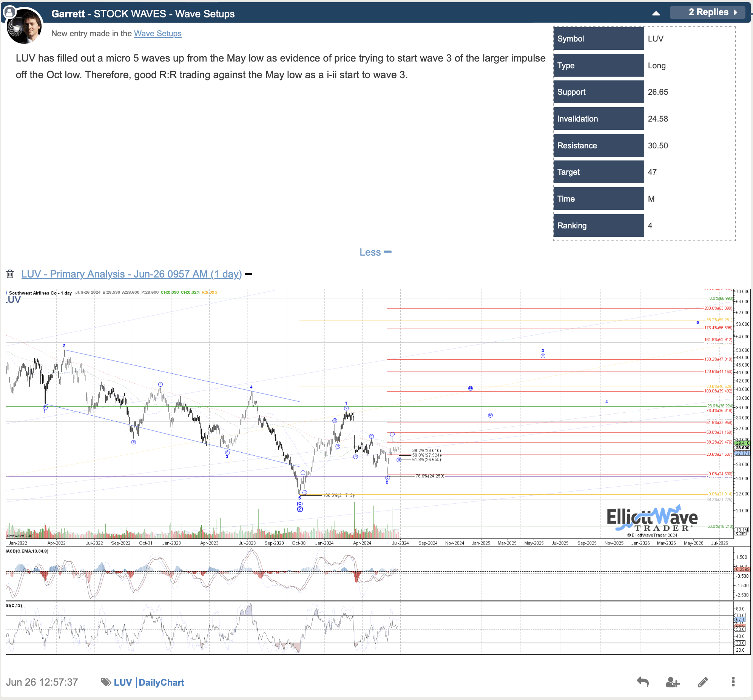This screenshot has height=700, width=753.
Task: Open the Wave Setups link
Action: pyautogui.click(x=157, y=33)
